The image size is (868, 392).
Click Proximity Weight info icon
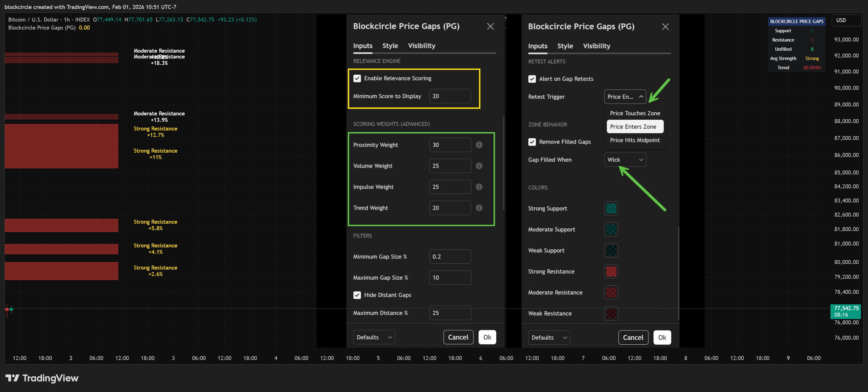[x=479, y=145]
